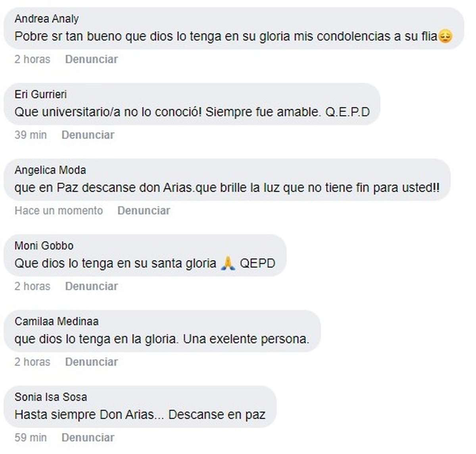
Task: Click the sad emoji in Andrea Analy's comment
Action: [x=445, y=37]
